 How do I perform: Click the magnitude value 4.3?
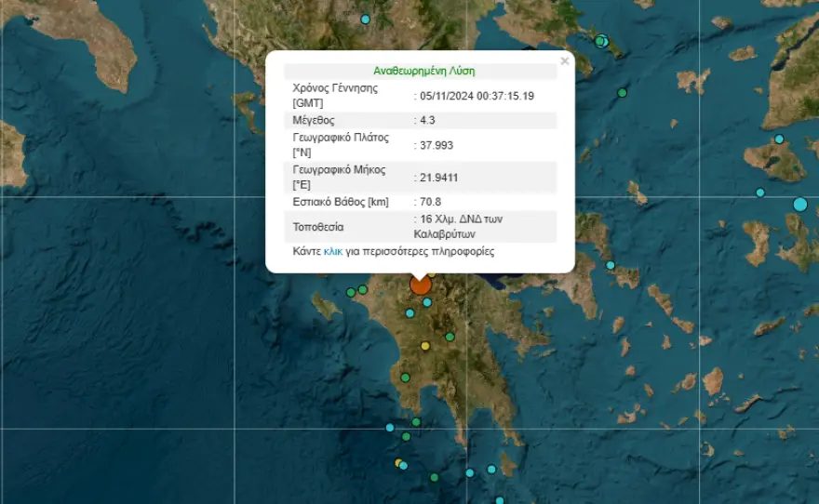point(427,120)
